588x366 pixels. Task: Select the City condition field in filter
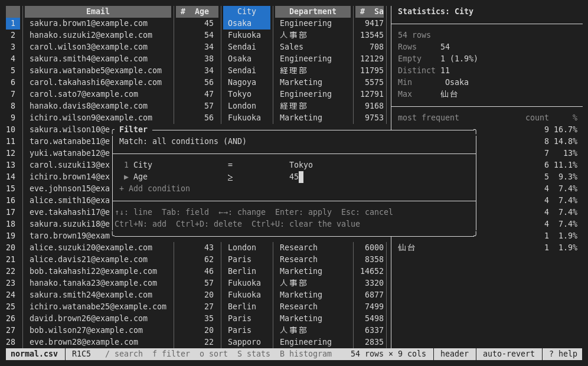coord(142,165)
